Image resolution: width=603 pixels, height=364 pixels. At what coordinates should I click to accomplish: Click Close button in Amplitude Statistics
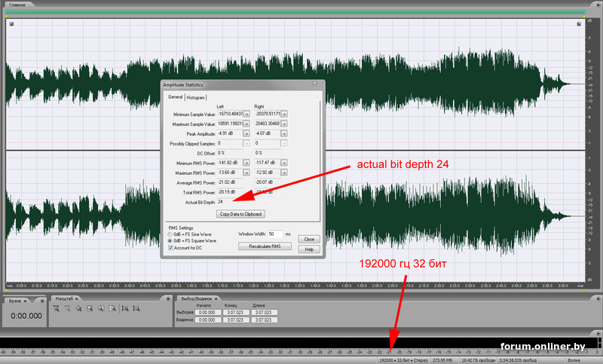point(309,240)
